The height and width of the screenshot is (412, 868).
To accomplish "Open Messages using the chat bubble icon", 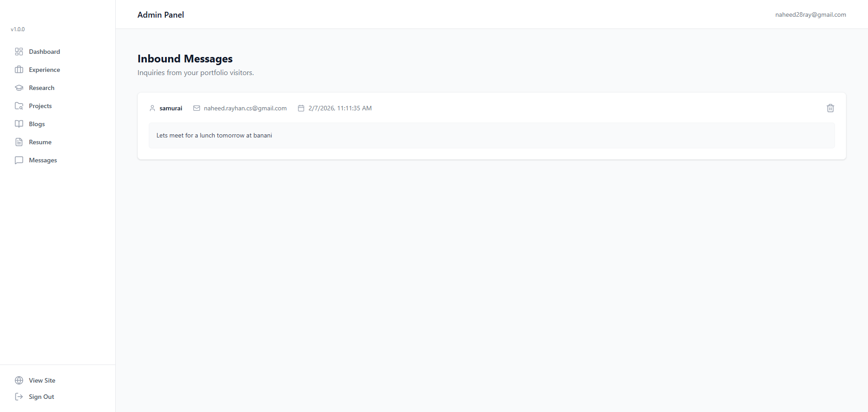I will [19, 160].
